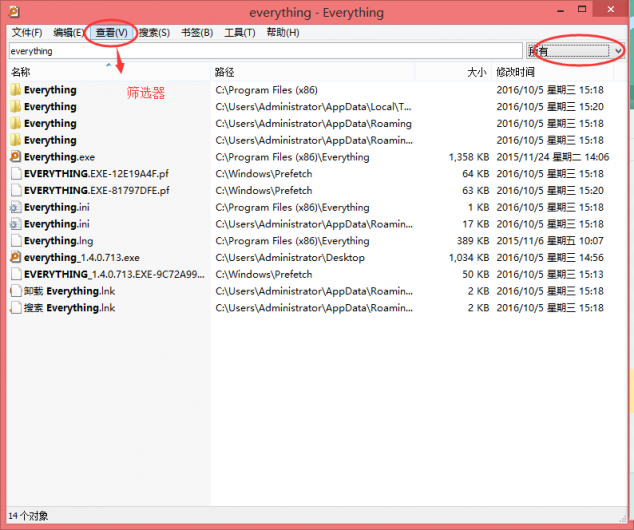Select Everything.exe file name
Screen dimensions: 634x530
coord(59,157)
